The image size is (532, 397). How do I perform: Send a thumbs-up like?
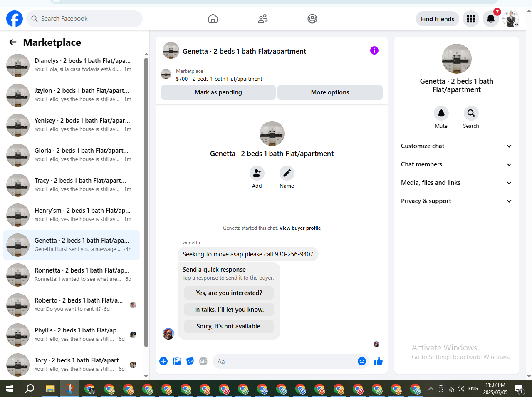379,361
